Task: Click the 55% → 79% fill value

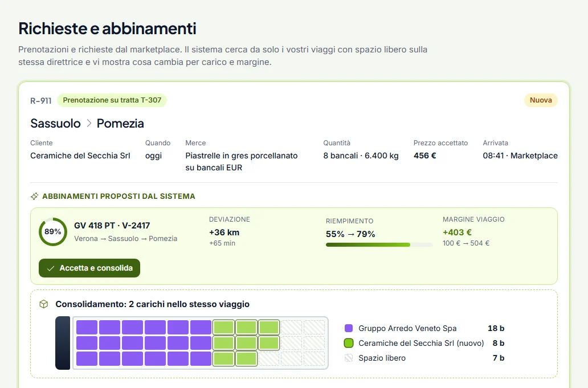Action: 350,234
